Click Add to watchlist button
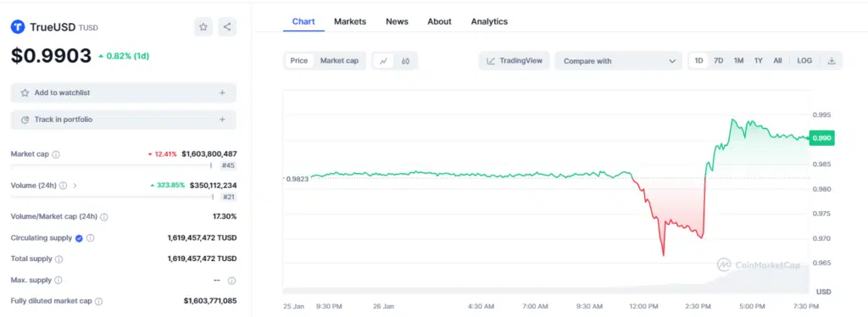The width and height of the screenshot is (868, 317). point(124,93)
